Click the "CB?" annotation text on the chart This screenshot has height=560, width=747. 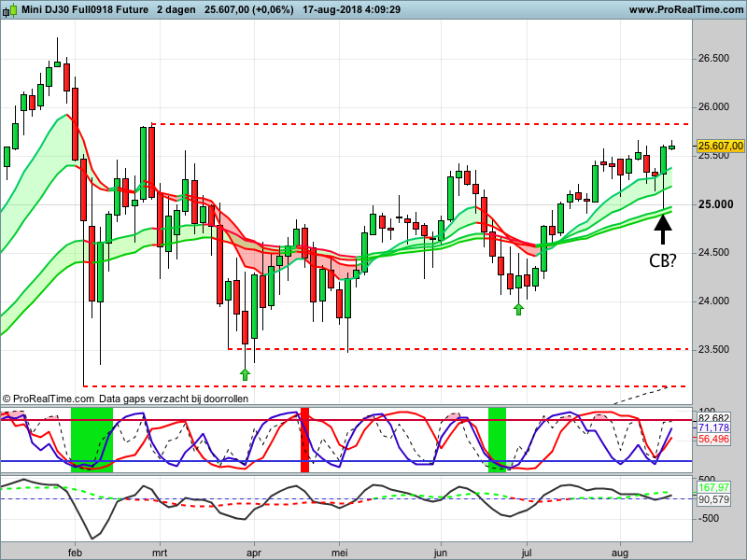coord(663,260)
